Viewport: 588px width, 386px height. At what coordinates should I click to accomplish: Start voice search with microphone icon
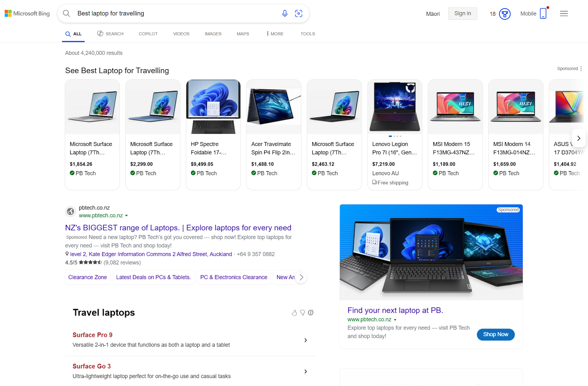285,14
